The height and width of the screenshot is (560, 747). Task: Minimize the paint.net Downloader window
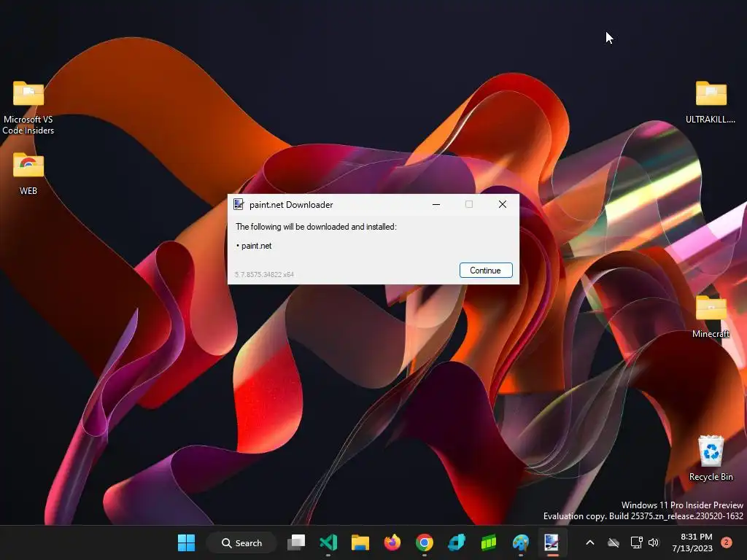click(436, 204)
